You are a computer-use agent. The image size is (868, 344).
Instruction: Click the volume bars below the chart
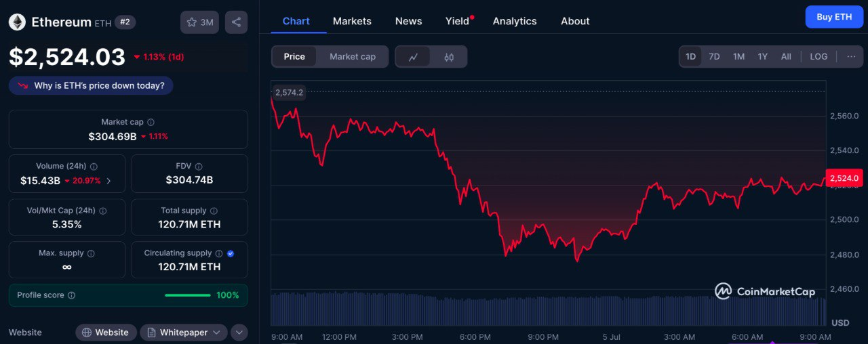coord(549,309)
